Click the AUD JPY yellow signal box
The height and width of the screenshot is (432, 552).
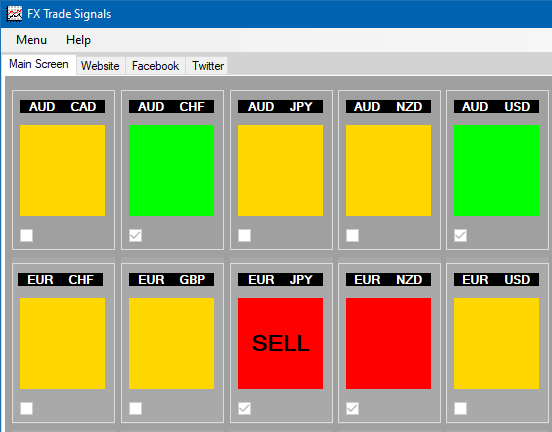pos(281,170)
